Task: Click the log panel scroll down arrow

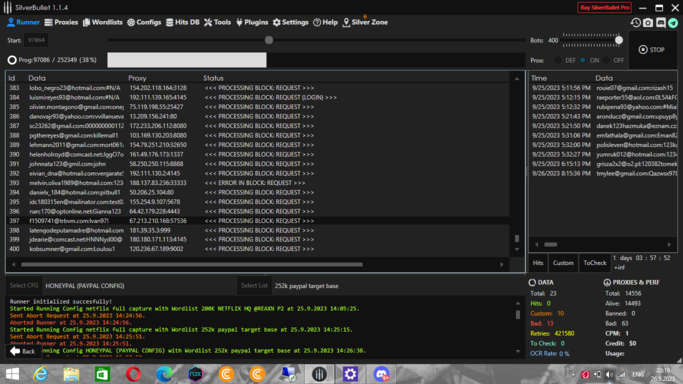Action: 518,351
